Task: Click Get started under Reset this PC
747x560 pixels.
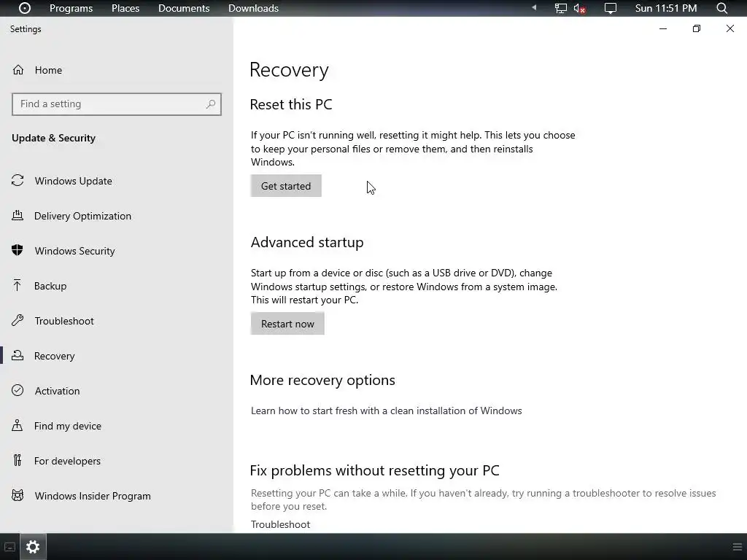Action: [x=286, y=186]
